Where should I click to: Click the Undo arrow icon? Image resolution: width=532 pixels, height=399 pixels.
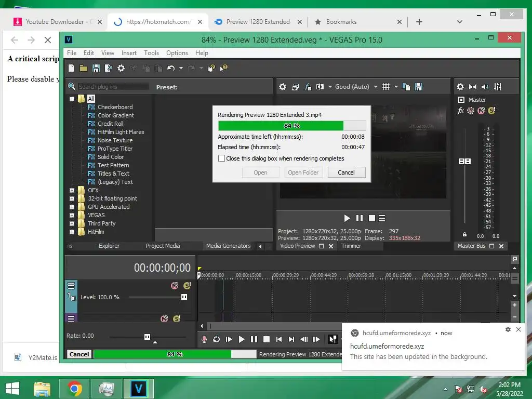[x=170, y=68]
